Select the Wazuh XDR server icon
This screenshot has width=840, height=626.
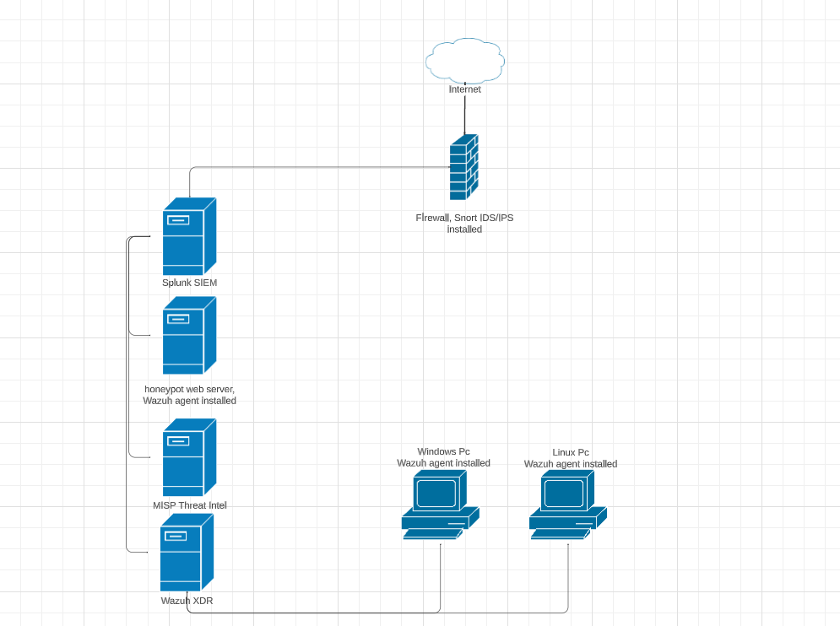tap(187, 553)
